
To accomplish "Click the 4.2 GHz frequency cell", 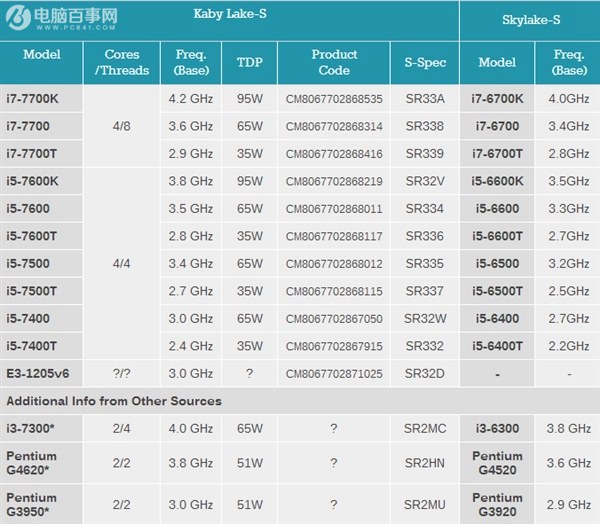I will click(191, 99).
